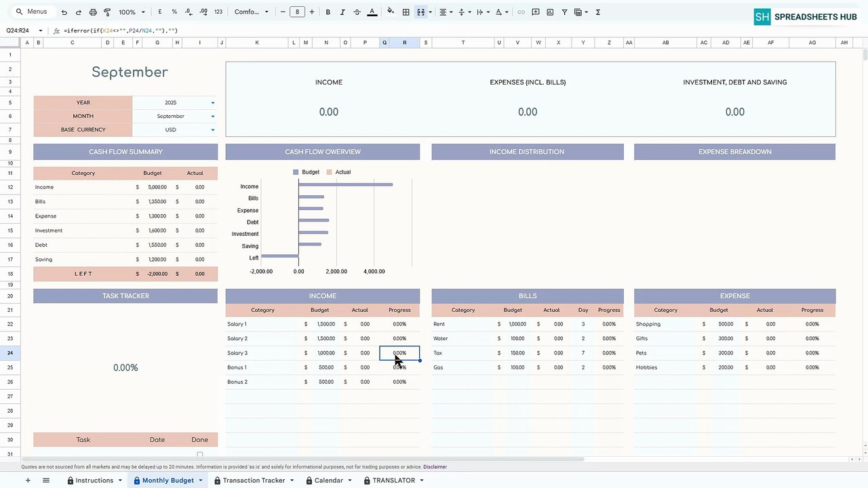The width and height of the screenshot is (868, 488).
Task: Open the name box dropdown arrow
Action: pos(41,30)
